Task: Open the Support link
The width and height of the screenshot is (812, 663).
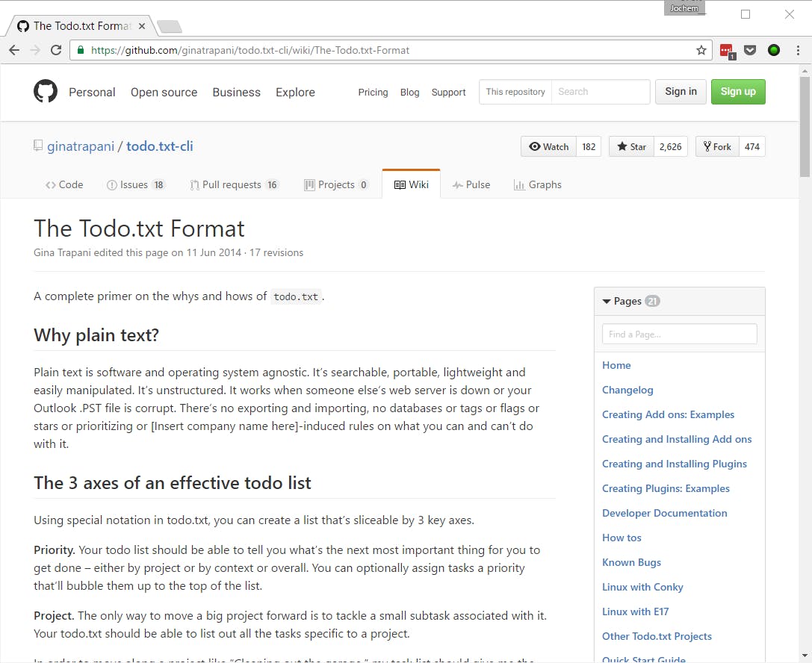Action: (448, 92)
